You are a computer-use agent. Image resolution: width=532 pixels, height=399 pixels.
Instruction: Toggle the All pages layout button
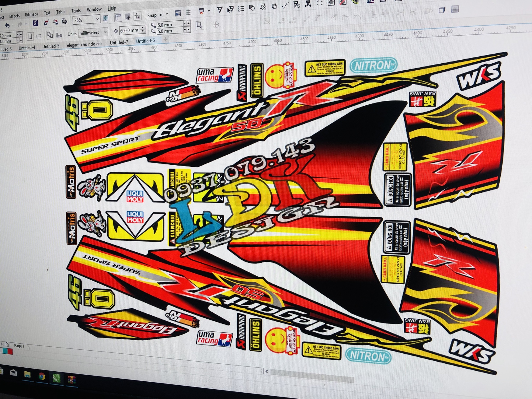click(50, 35)
